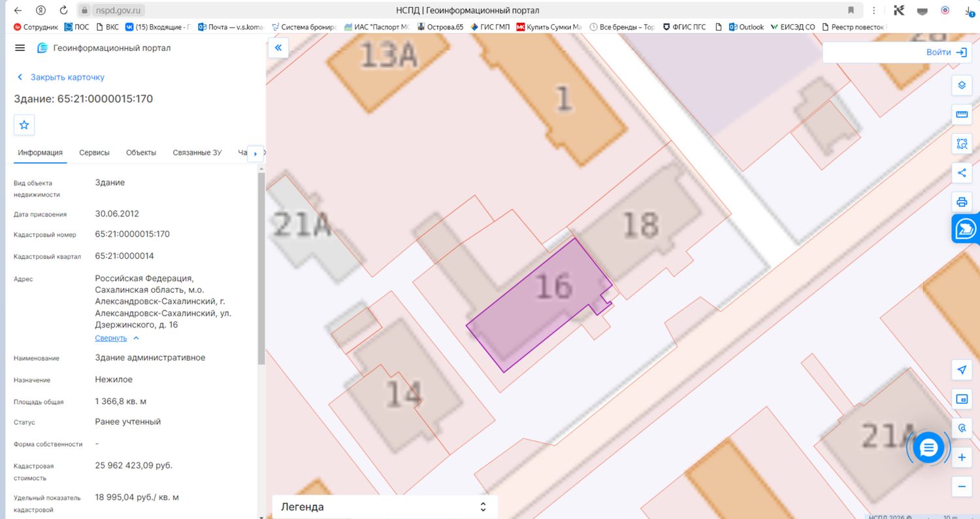Viewport: 980px width, 519px height.
Task: Center map on my location
Action: coord(962,370)
